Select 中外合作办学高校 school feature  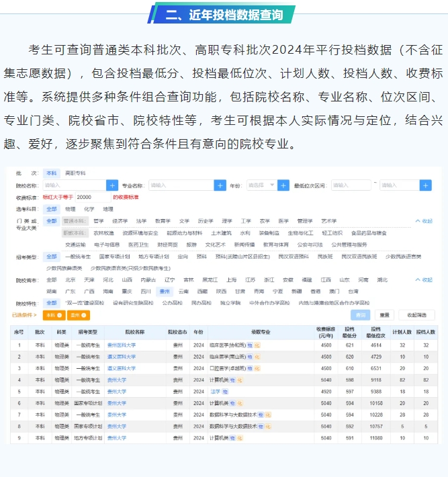[x=269, y=303]
